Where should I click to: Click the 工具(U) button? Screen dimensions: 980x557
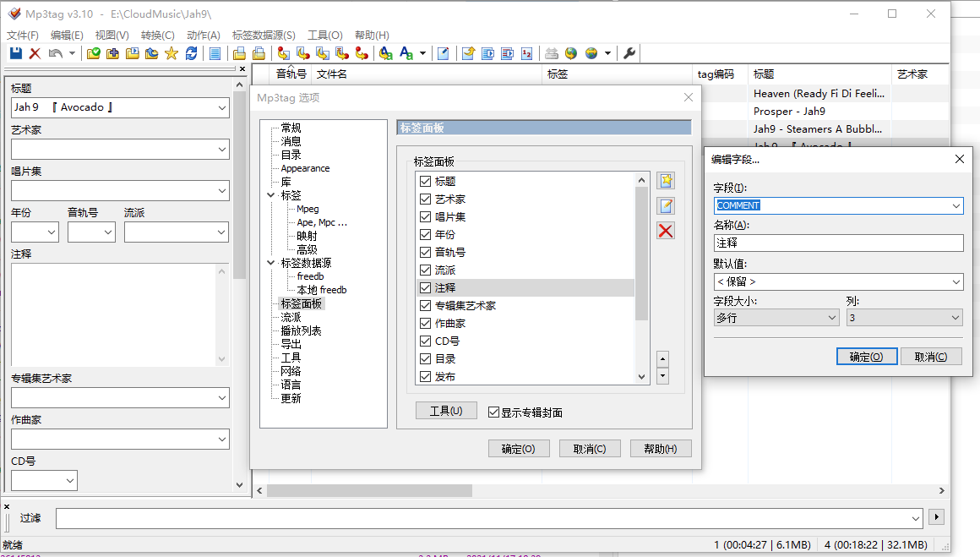[446, 411]
